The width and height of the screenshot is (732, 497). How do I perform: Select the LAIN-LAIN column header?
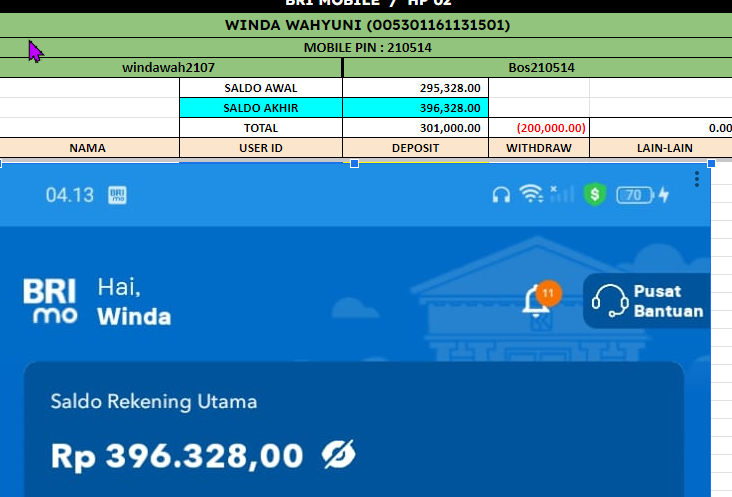click(661, 148)
